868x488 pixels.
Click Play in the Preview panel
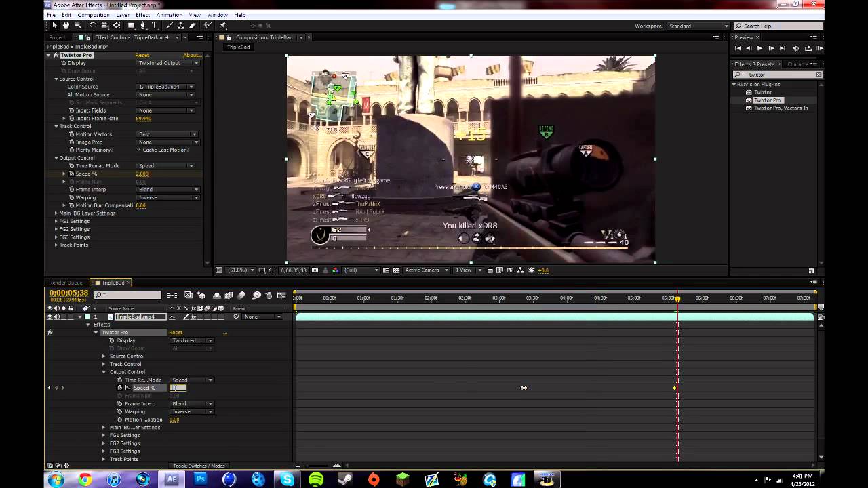[x=759, y=48]
